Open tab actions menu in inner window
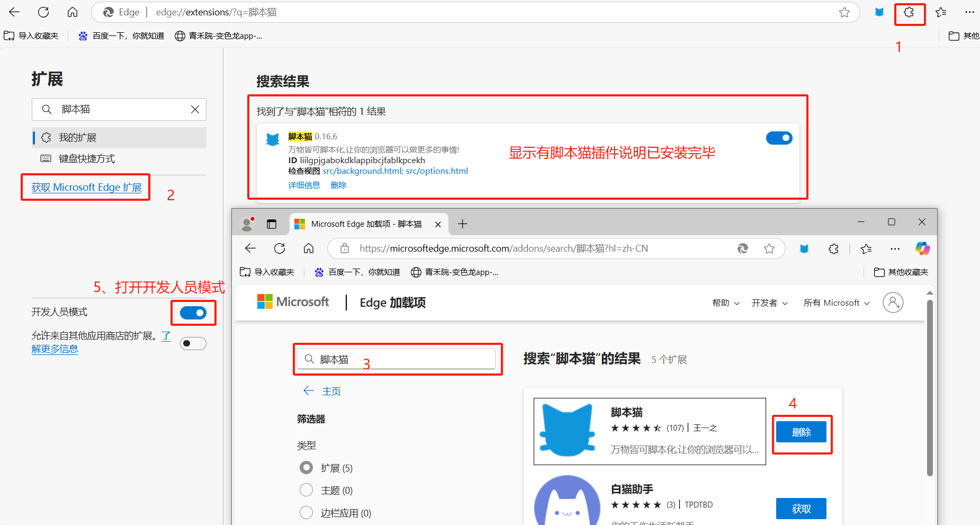Image resolution: width=980 pixels, height=525 pixels. coord(272,224)
